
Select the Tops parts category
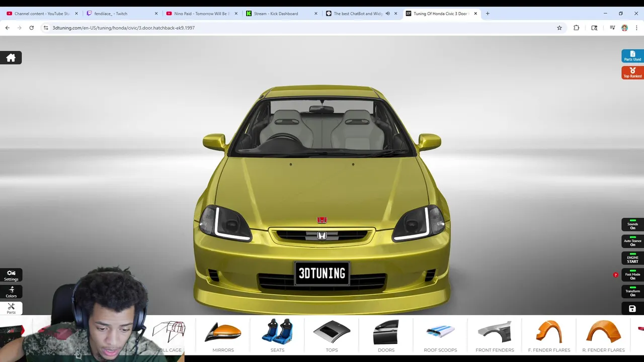(332, 336)
